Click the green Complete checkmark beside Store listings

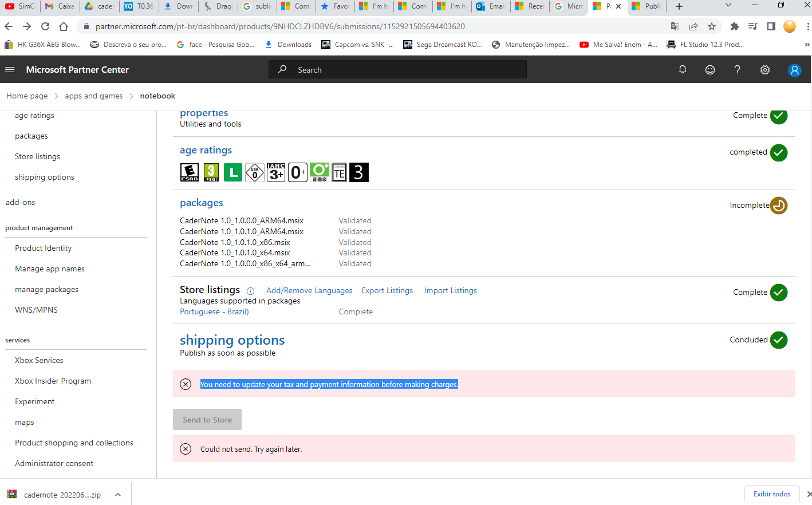pyautogui.click(x=778, y=292)
